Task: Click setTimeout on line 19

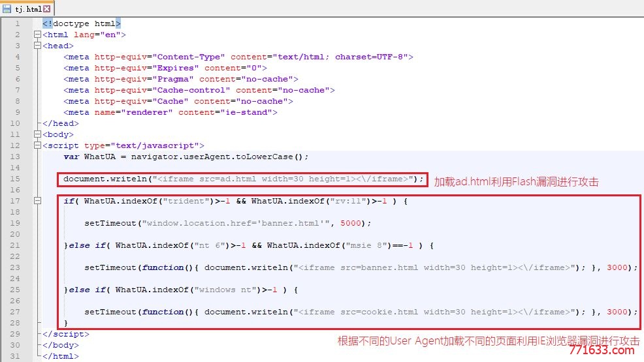Action: (110, 222)
